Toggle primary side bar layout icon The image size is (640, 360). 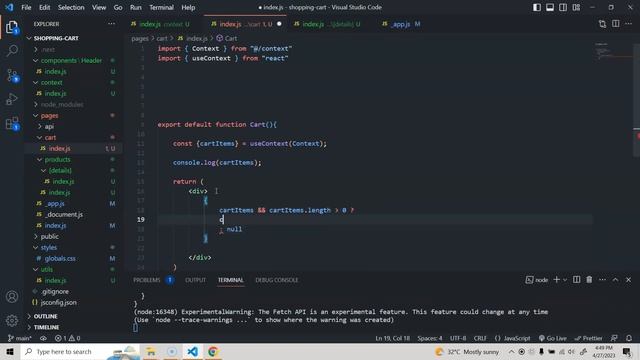tap(537, 7)
